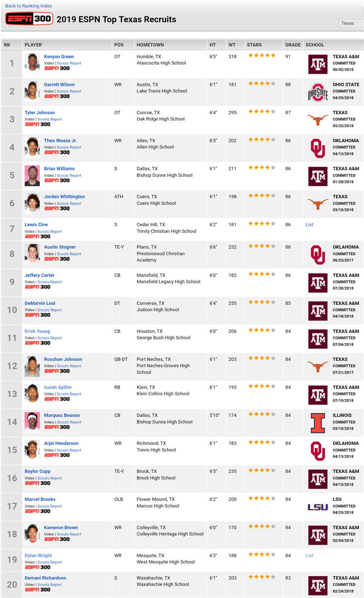The image size is (364, 598).
Task: Open Scouts Report for Jordan Whittington
Action: click(x=69, y=203)
